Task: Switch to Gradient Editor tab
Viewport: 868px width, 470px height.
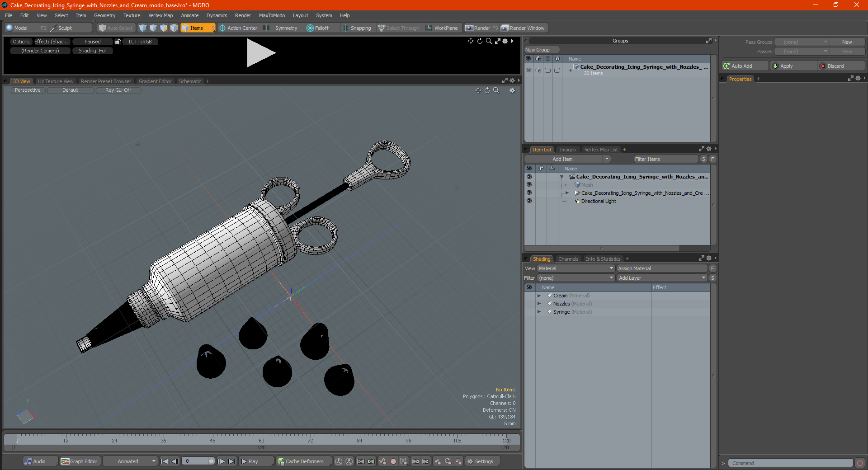Action: point(155,81)
